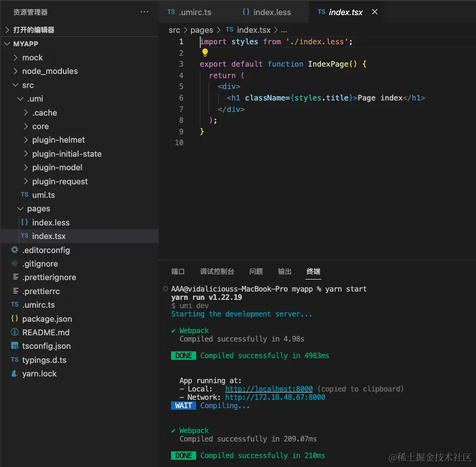The image size is (476, 467).
Task: Open README.md from the explorer
Action: tap(46, 332)
